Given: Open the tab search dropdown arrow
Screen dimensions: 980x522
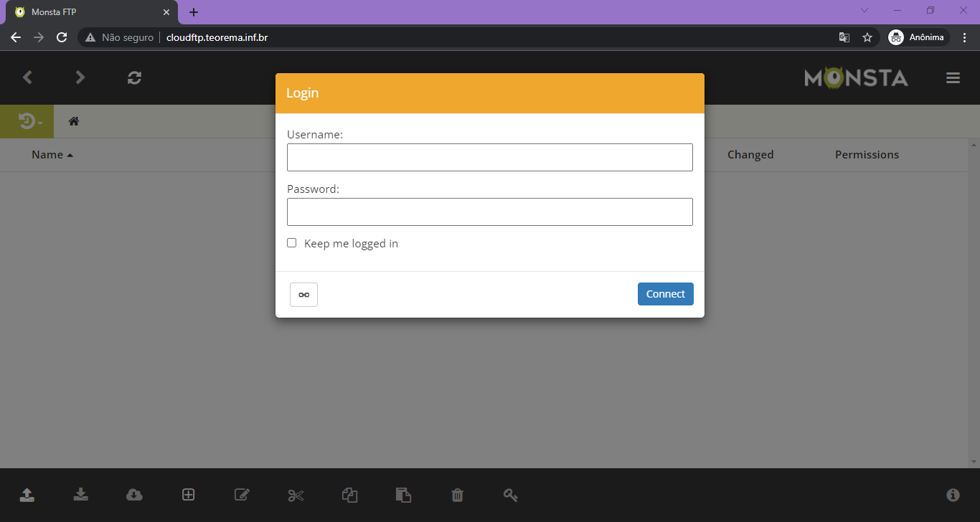Looking at the screenshot, I should pyautogui.click(x=864, y=10).
